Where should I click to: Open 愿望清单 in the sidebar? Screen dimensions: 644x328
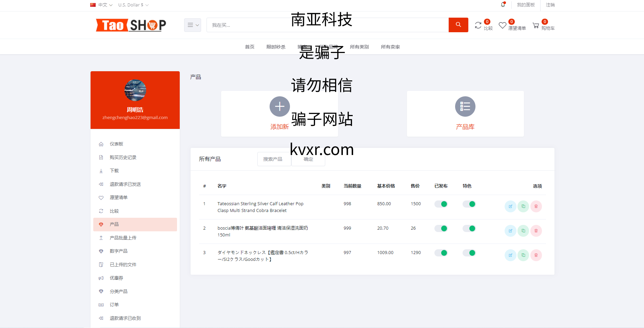(x=135, y=197)
